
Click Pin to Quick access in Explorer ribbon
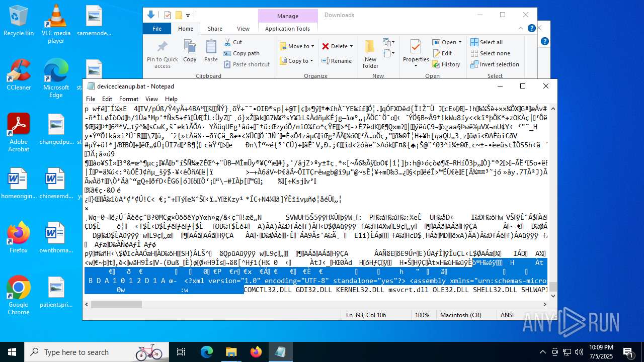pyautogui.click(x=162, y=54)
